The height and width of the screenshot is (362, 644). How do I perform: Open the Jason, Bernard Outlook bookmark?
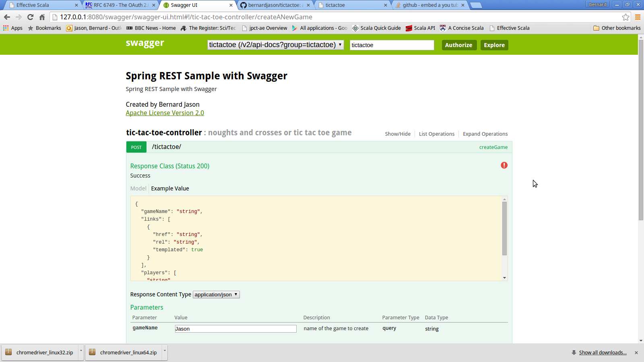tap(94, 28)
